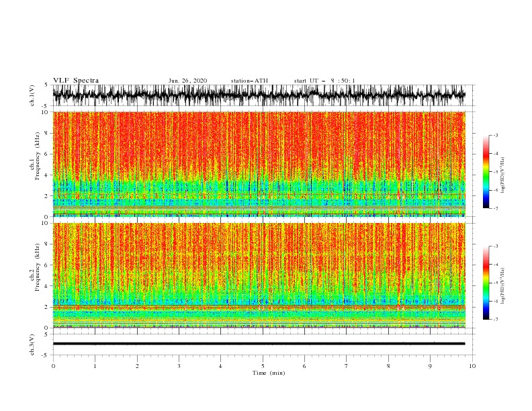Click time axis tick label "10"
Image resolution: width=532 pixels, height=411 pixels.
pyautogui.click(x=472, y=366)
